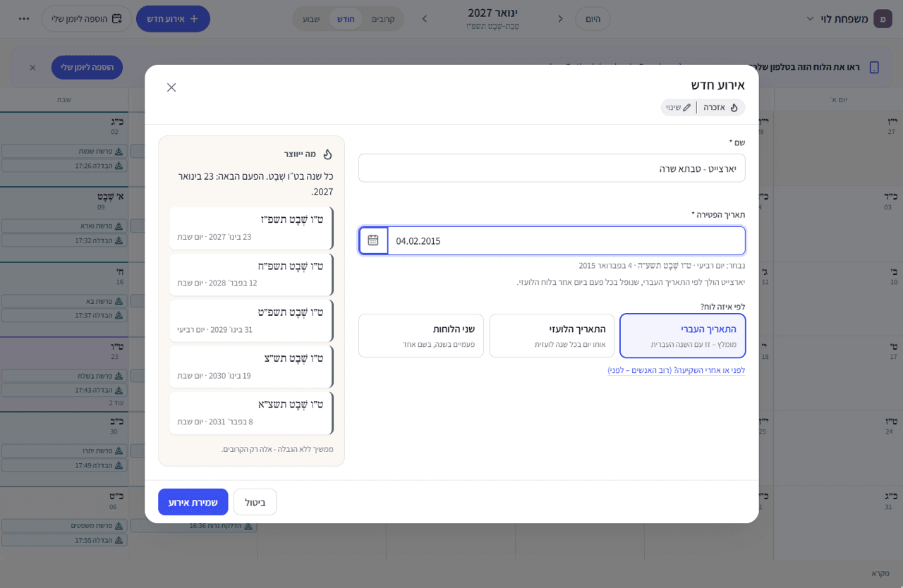Click the עוד 2 more events link

click(116, 403)
